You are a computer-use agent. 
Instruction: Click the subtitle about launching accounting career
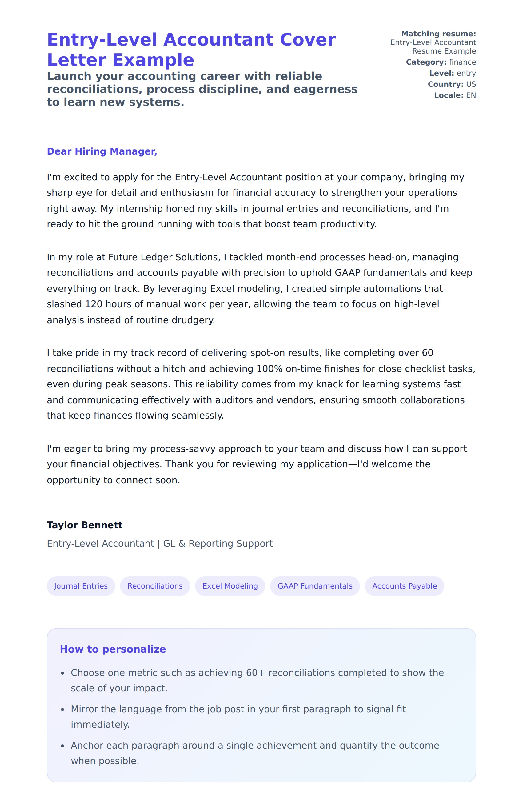click(x=202, y=89)
